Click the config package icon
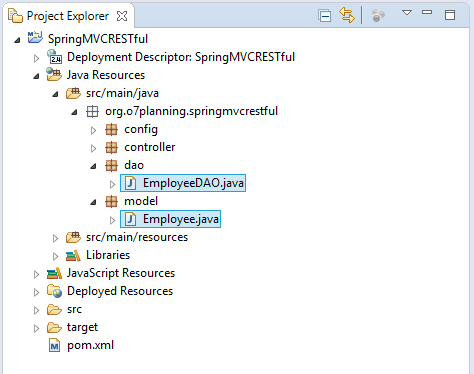Image resolution: width=474 pixels, height=374 pixels. click(111, 129)
